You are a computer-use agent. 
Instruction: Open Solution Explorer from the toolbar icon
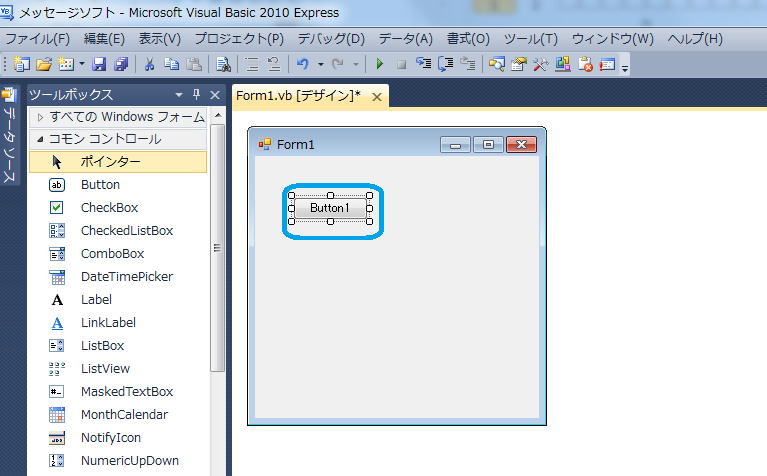[497, 64]
